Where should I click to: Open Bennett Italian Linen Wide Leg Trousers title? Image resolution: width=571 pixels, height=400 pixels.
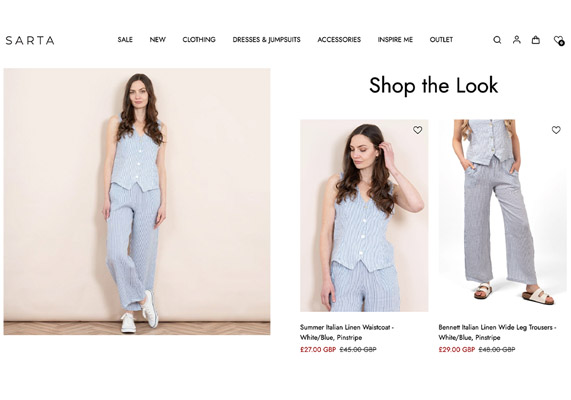click(497, 332)
